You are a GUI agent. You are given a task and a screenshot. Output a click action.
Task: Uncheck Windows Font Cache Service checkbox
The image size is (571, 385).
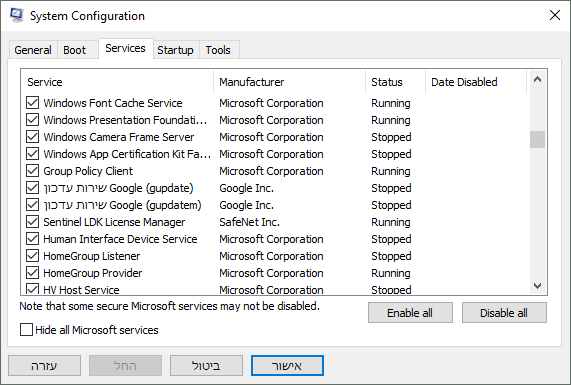(x=32, y=103)
